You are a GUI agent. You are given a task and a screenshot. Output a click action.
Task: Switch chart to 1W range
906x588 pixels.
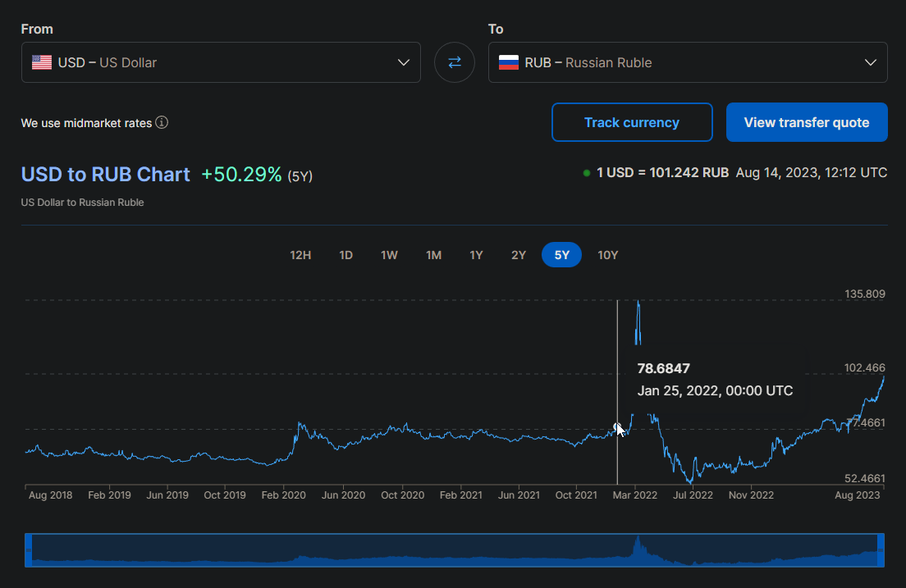point(389,255)
